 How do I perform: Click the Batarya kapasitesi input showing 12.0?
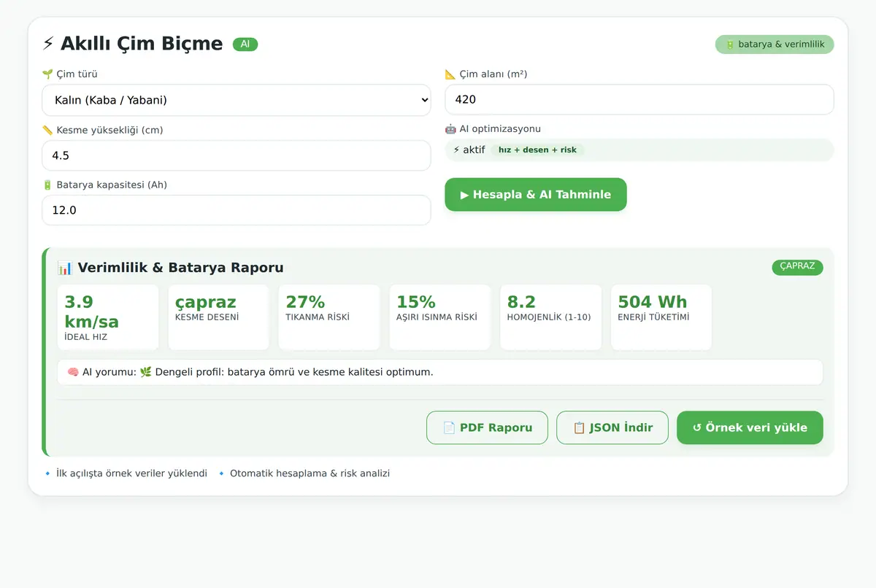(237, 210)
